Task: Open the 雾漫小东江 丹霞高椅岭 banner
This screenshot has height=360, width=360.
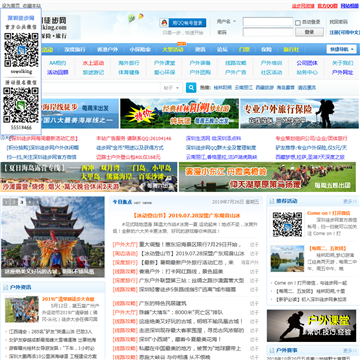Action: click(x=267, y=177)
